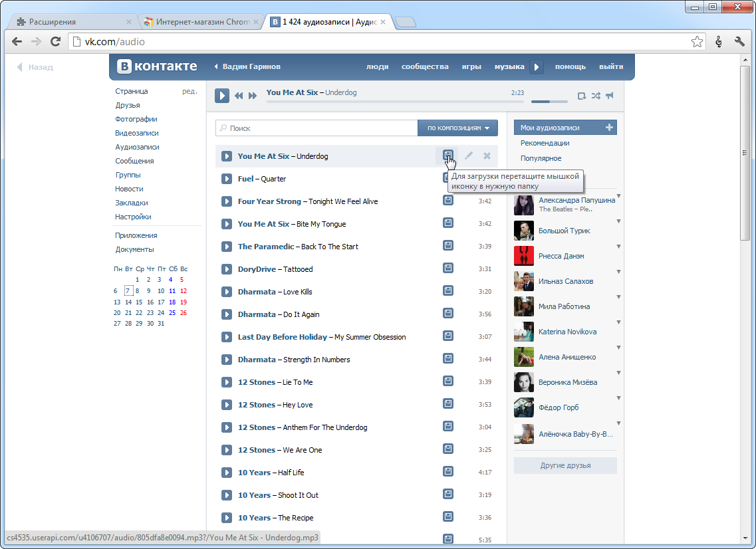
Task: Toggle shuffle mode in the player
Action: click(x=596, y=96)
